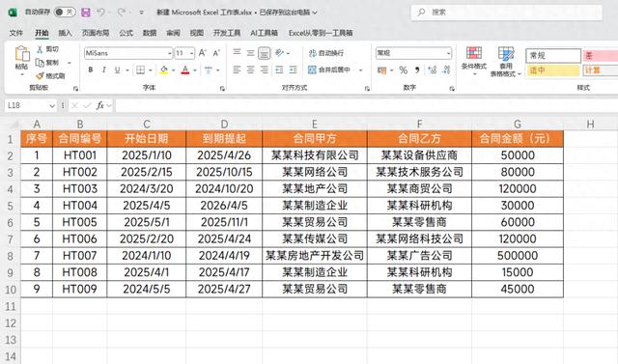This screenshot has height=364, width=618.
Task: Click the Undo arrow icon
Action: [100, 13]
